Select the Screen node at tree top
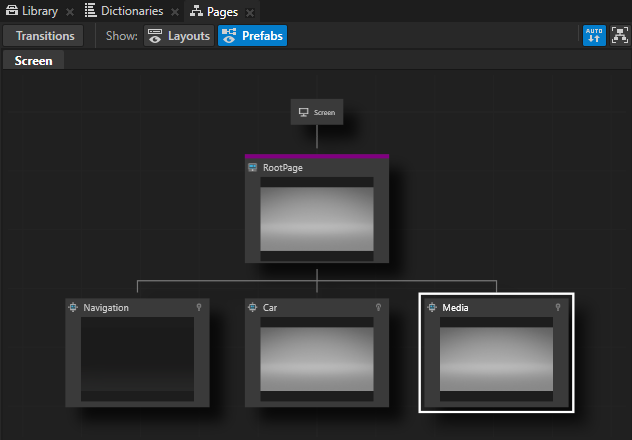Image resolution: width=632 pixels, height=440 pixels. pos(317,113)
